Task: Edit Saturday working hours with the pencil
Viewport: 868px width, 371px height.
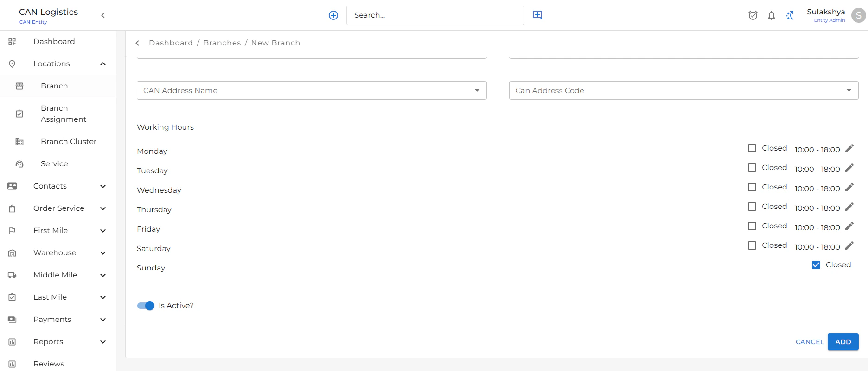Action: tap(849, 245)
